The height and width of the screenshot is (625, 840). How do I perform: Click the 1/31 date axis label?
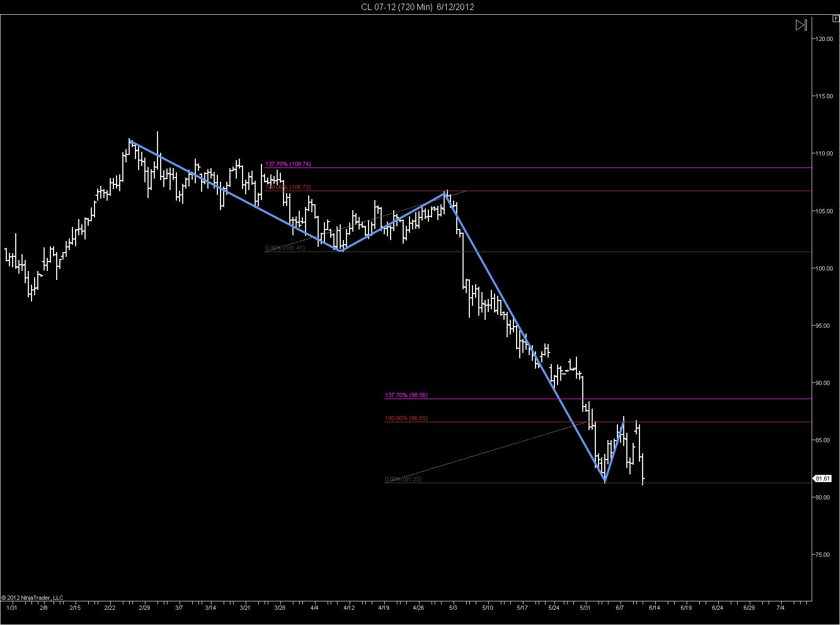click(12, 608)
